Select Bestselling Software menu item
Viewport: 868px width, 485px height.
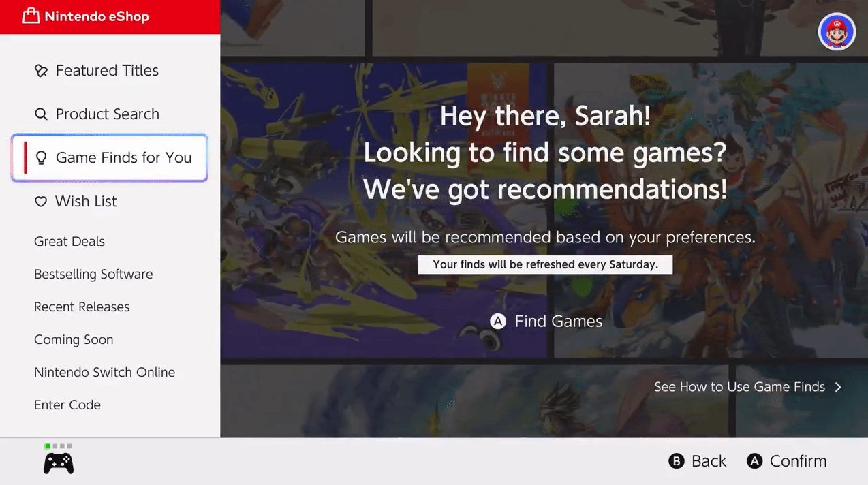tap(93, 274)
